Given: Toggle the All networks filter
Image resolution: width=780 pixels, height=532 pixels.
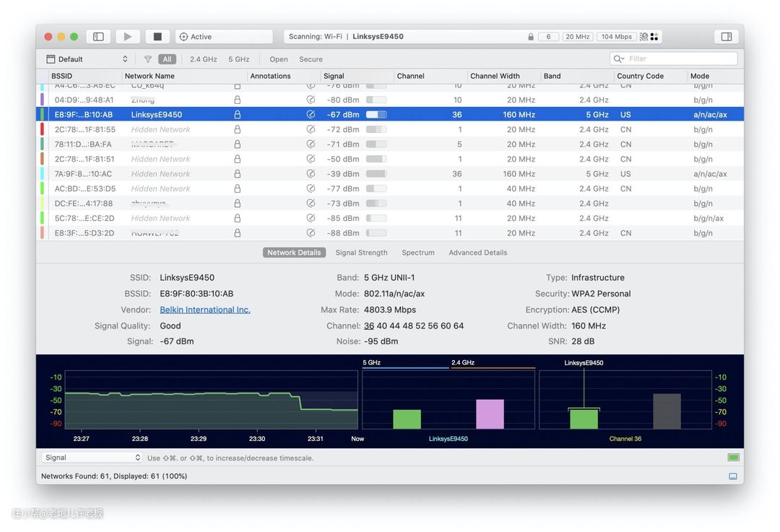Looking at the screenshot, I should [167, 59].
